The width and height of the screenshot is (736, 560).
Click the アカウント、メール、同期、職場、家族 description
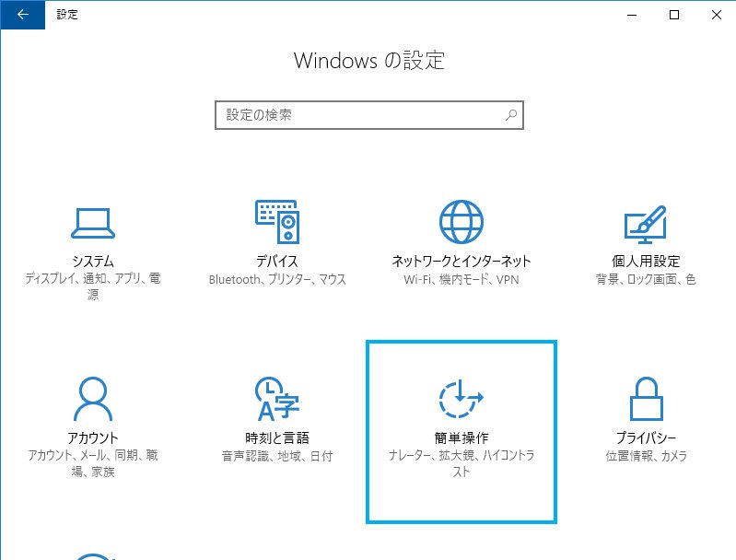point(93,463)
